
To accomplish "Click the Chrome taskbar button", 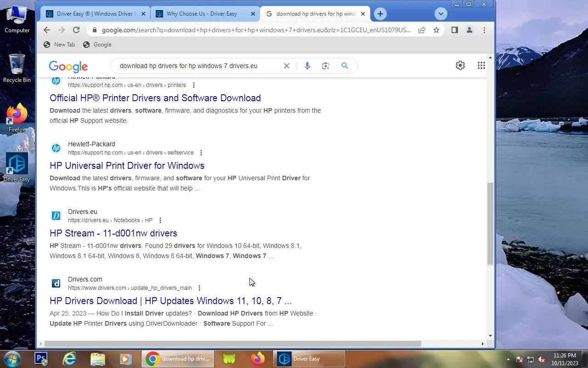I will pos(178,359).
